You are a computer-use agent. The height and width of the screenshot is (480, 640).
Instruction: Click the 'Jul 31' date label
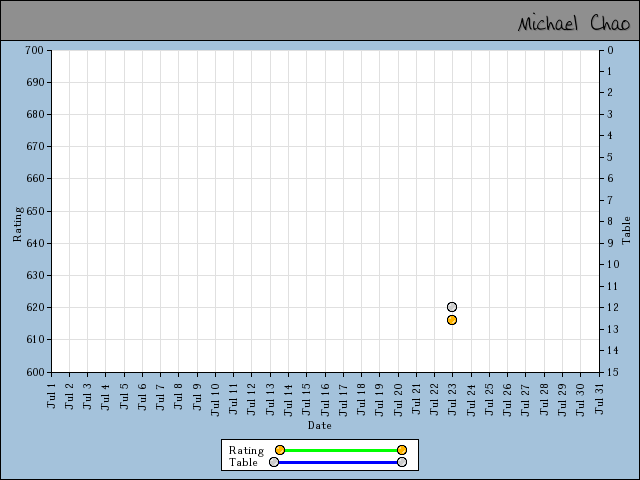(x=598, y=399)
